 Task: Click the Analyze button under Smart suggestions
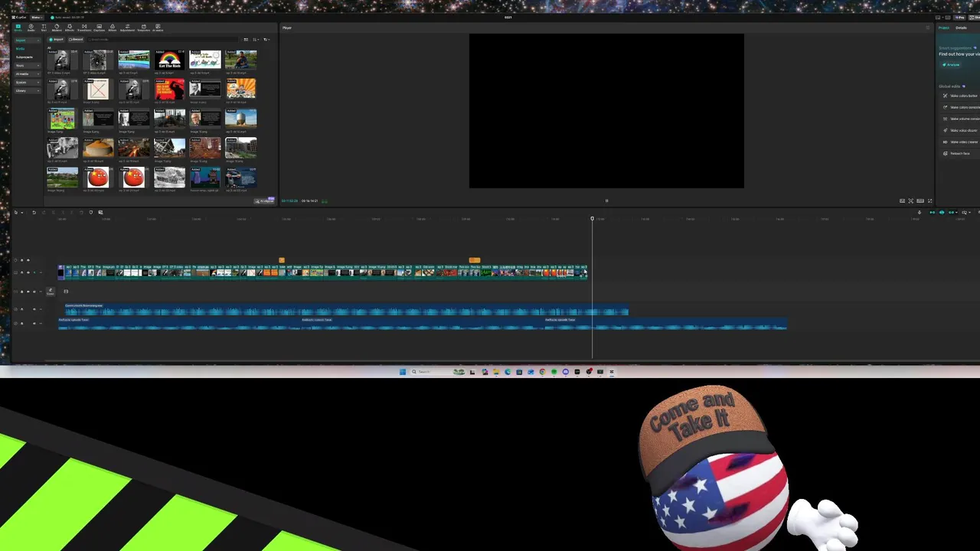click(x=951, y=65)
